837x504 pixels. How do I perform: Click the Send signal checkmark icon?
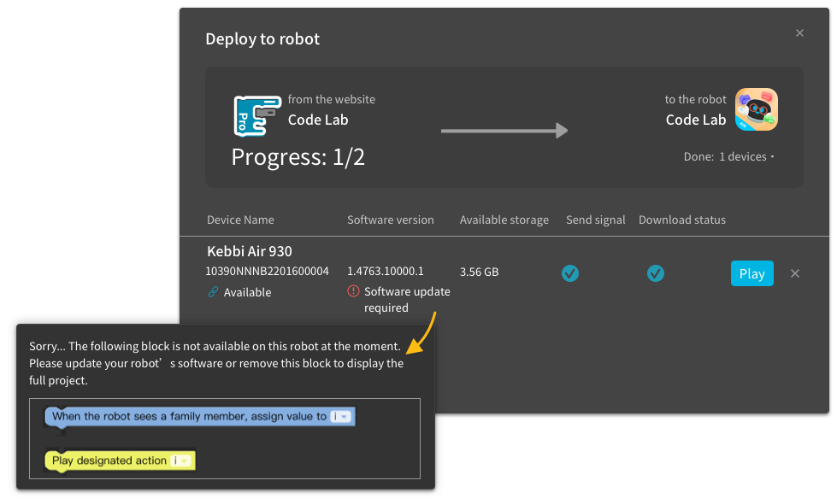tap(570, 273)
